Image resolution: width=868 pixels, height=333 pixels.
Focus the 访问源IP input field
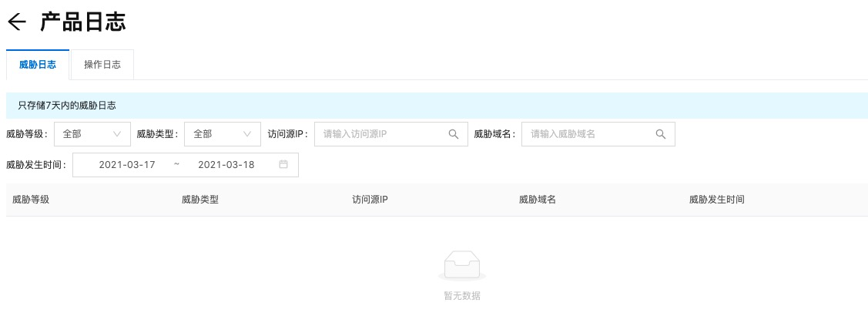point(390,134)
